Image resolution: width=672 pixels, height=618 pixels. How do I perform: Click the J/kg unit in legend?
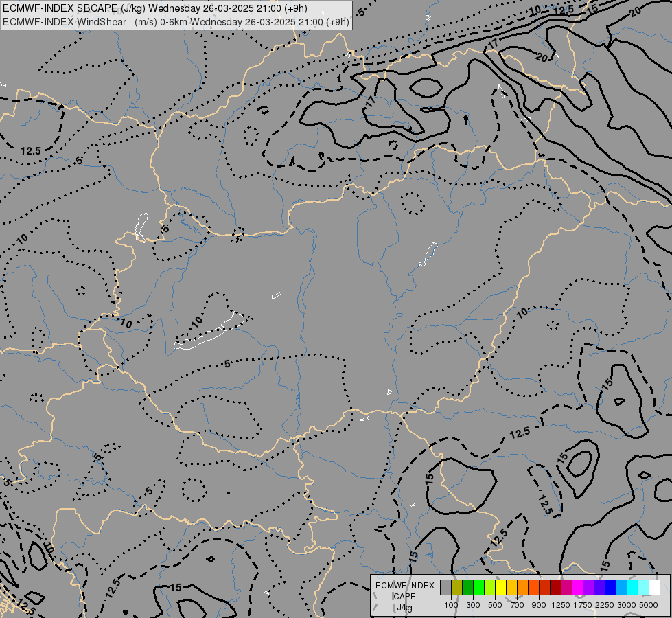(x=404, y=608)
